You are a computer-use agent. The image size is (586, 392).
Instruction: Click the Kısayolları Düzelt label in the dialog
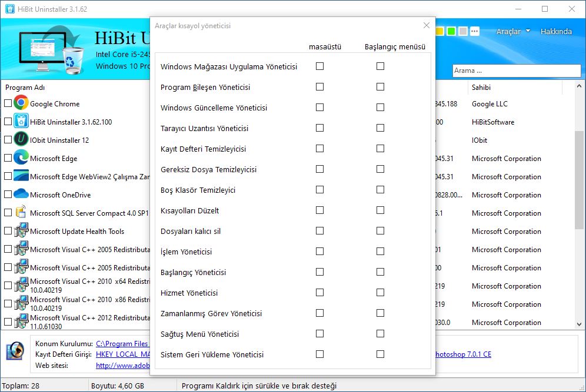point(190,210)
